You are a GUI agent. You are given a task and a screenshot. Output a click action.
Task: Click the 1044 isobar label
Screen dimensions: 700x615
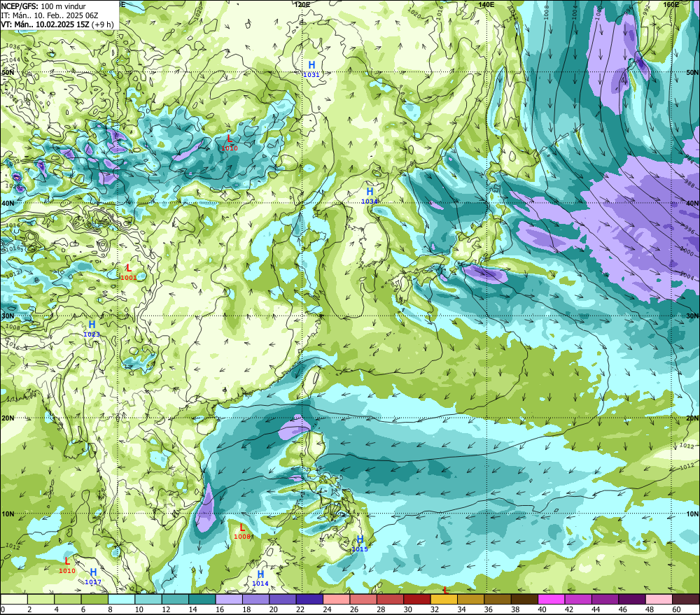coord(13,59)
